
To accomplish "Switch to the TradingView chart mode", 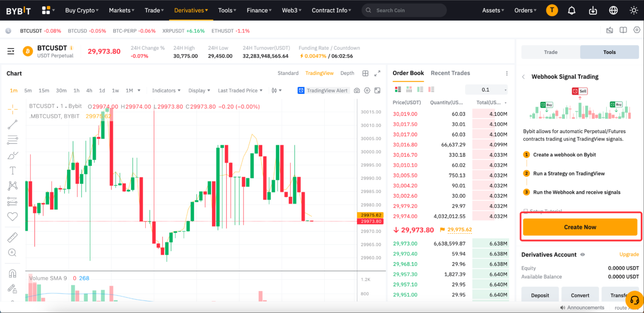I will click(320, 73).
